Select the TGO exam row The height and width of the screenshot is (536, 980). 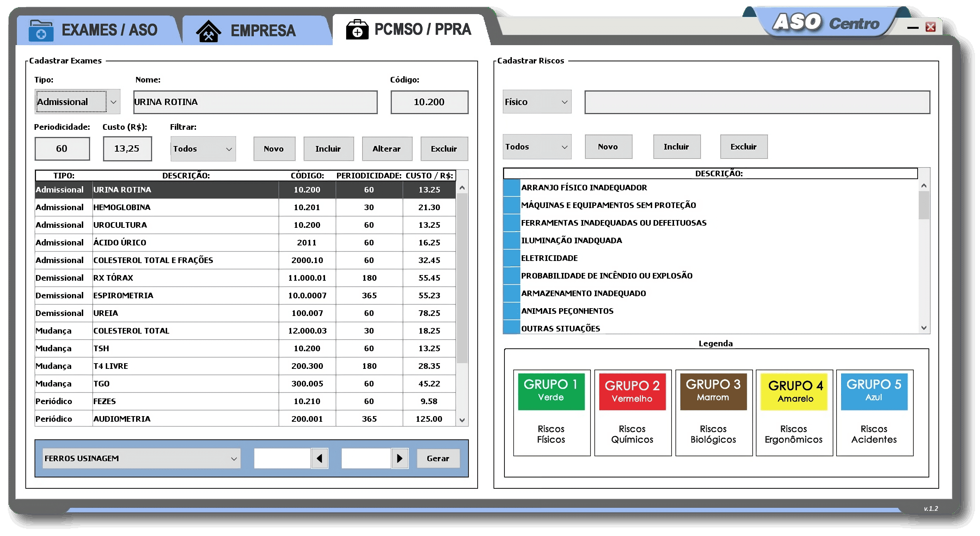[x=245, y=384]
